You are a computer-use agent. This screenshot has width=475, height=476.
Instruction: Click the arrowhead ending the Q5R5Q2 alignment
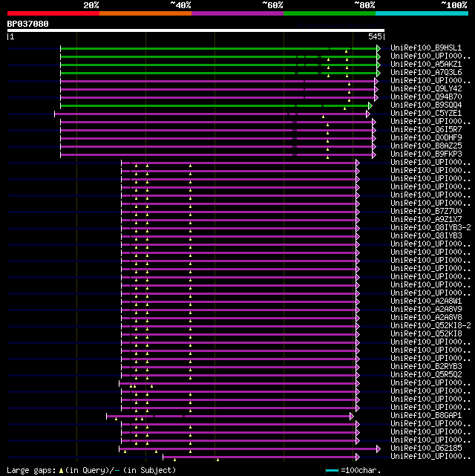tap(358, 375)
